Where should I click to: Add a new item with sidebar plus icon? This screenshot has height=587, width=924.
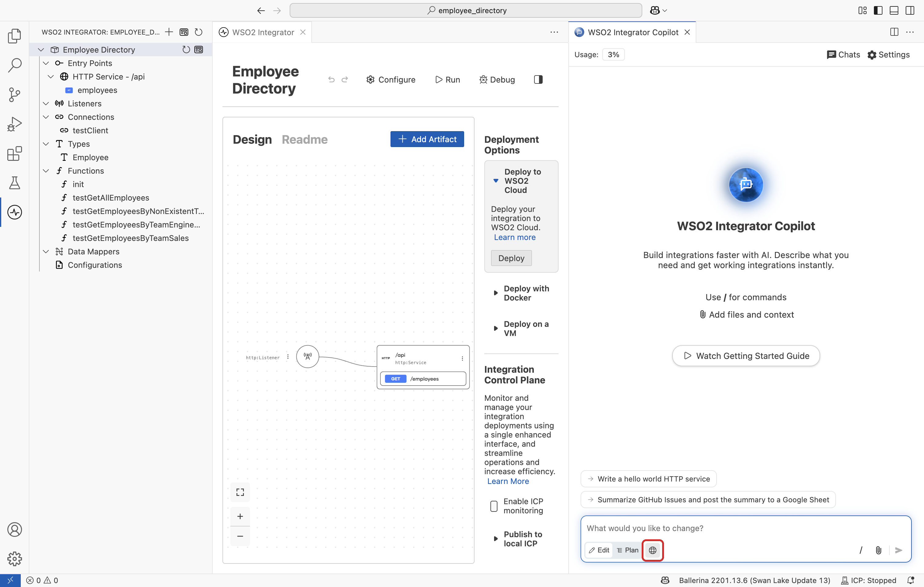point(169,32)
